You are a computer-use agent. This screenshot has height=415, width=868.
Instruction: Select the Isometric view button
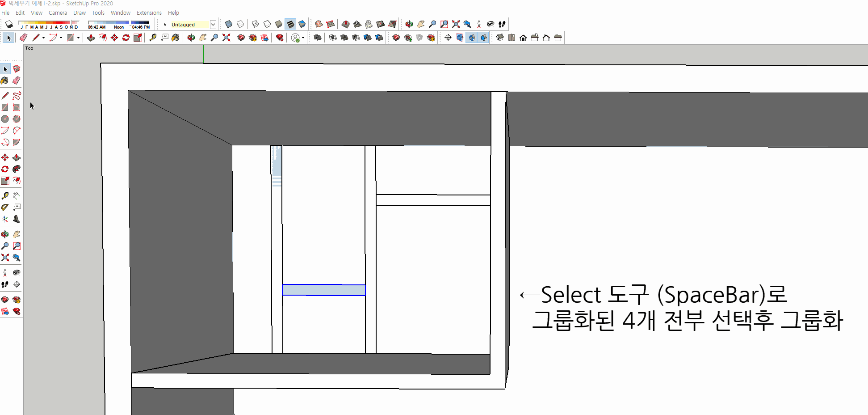coord(500,38)
